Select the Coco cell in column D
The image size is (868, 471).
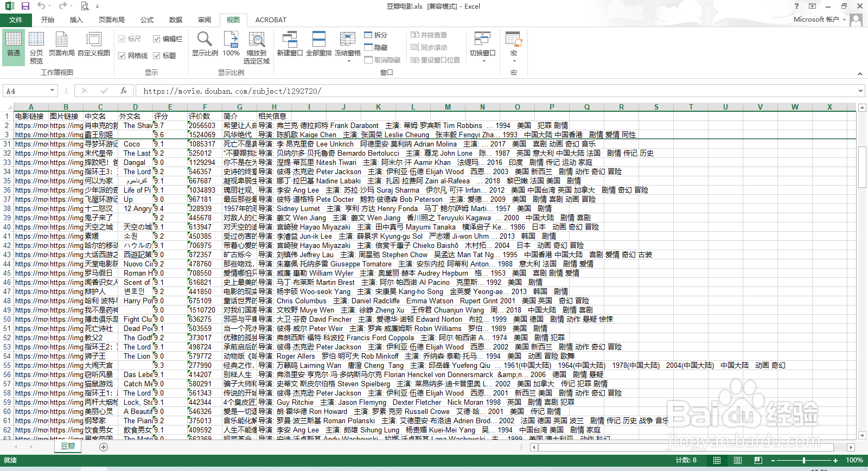[x=135, y=144]
